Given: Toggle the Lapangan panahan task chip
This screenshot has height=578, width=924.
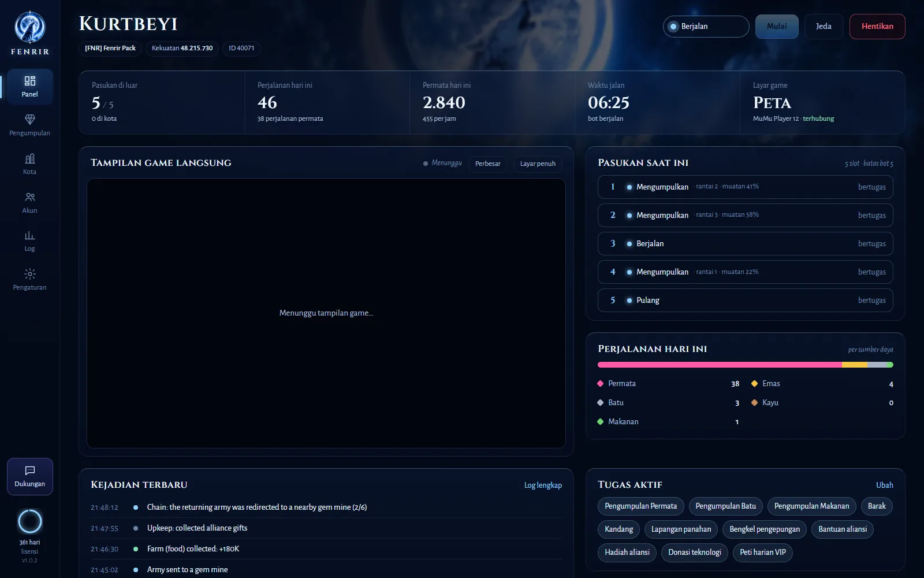Looking at the screenshot, I should pyautogui.click(x=681, y=529).
